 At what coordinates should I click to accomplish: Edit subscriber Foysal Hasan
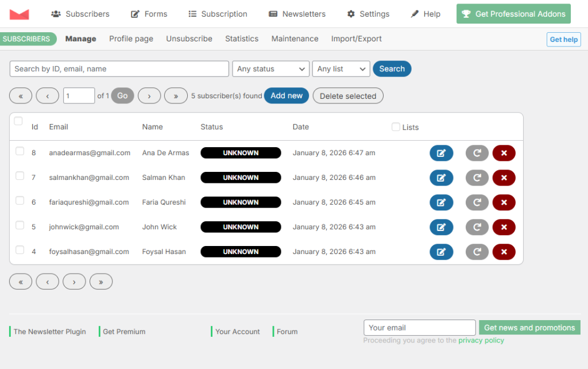tap(442, 252)
